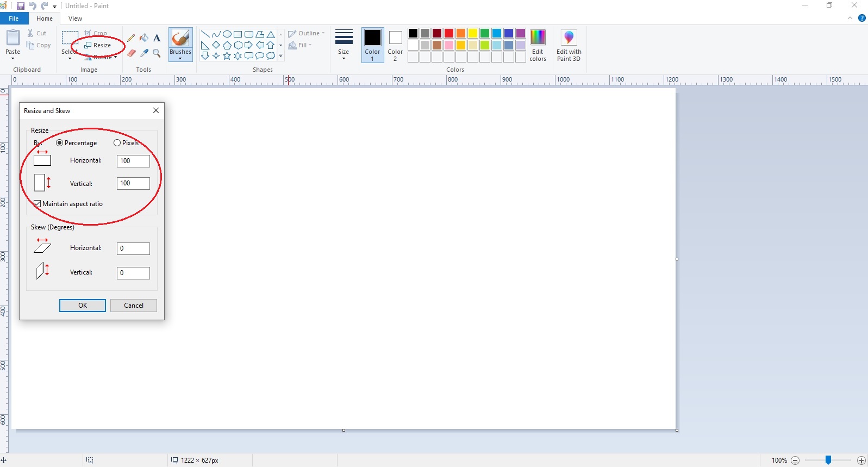The width and height of the screenshot is (868, 467).
Task: Open the File menu
Action: click(14, 18)
